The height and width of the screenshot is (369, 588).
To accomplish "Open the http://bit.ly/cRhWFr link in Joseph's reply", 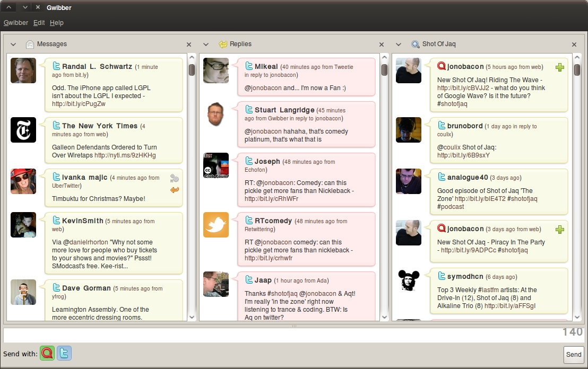I will click(272, 198).
